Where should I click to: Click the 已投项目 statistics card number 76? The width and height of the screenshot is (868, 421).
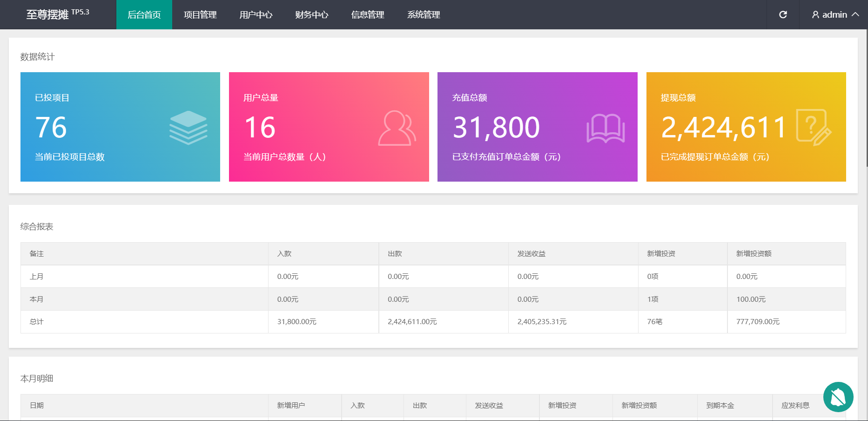click(x=51, y=127)
